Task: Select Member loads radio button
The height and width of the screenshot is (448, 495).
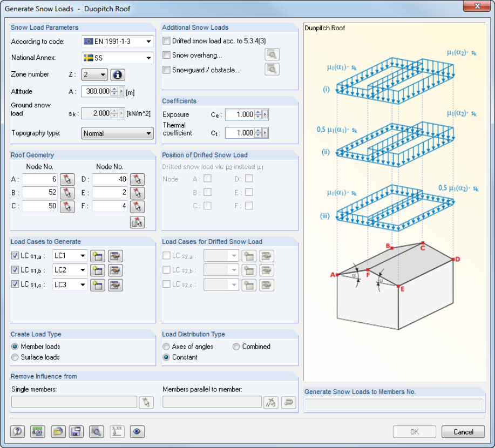Action: (x=15, y=347)
